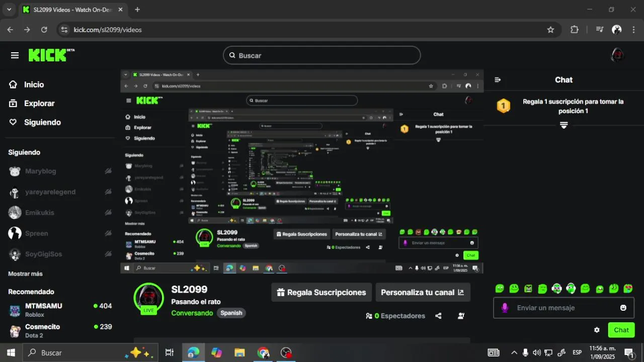Image resolution: width=644 pixels, height=362 pixels.
Task: Go back with the browser back arrow
Action: [x=10, y=30]
